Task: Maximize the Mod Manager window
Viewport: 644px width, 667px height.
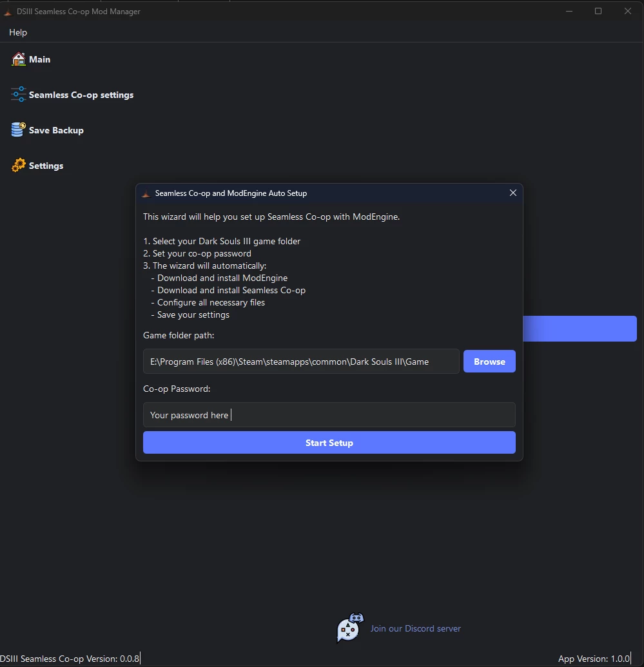Action: [x=598, y=11]
